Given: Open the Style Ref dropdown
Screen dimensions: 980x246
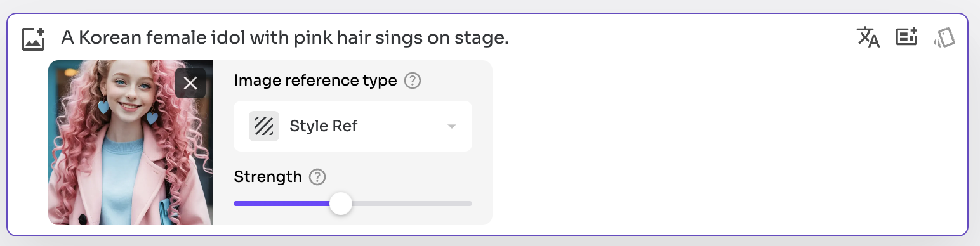Looking at the screenshot, I should (353, 126).
